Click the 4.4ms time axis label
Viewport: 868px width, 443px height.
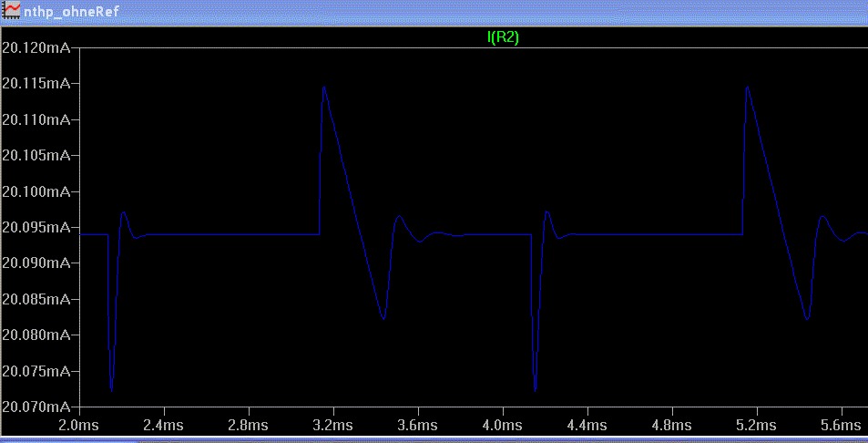point(587,426)
